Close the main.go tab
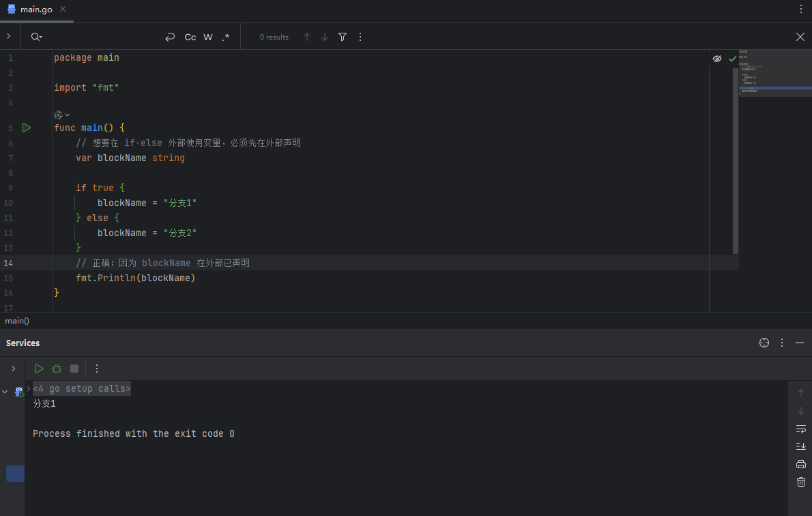This screenshot has height=516, width=812. [63, 9]
